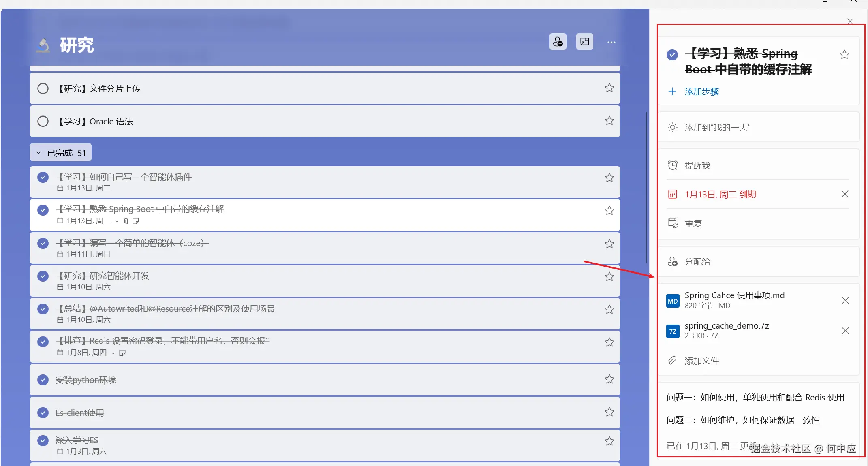Uncheck the 安装python环境 completed task
This screenshot has width=868, height=466.
43,380
